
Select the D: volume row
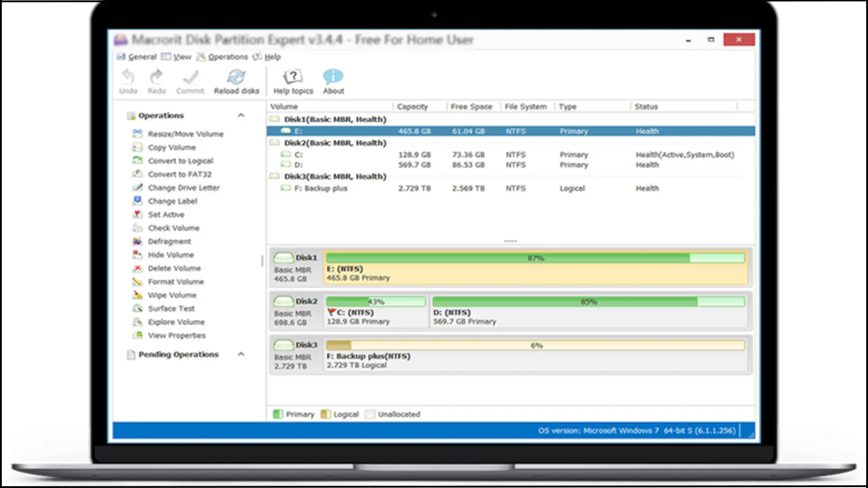(x=510, y=165)
